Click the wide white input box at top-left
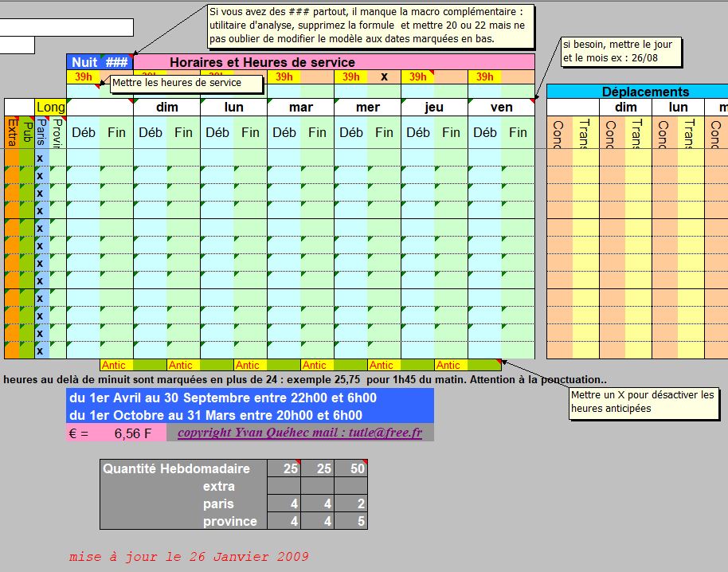This screenshot has width=728, height=572. click(x=66, y=27)
